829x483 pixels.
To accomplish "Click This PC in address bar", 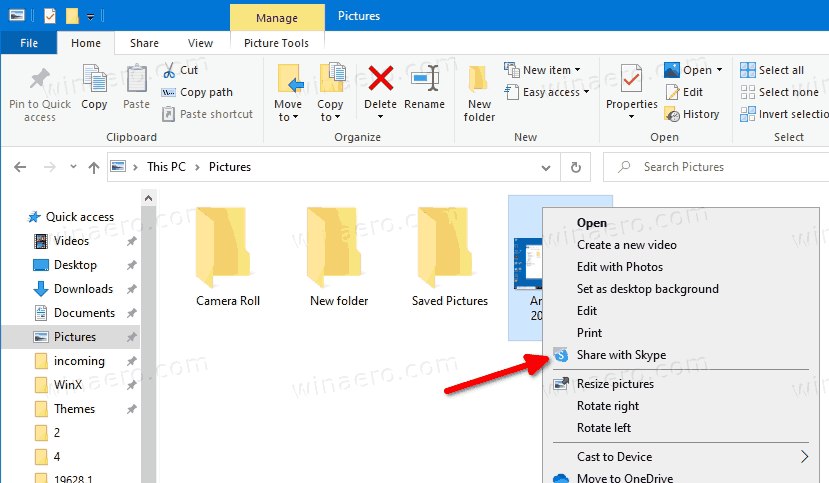I will pyautogui.click(x=167, y=167).
